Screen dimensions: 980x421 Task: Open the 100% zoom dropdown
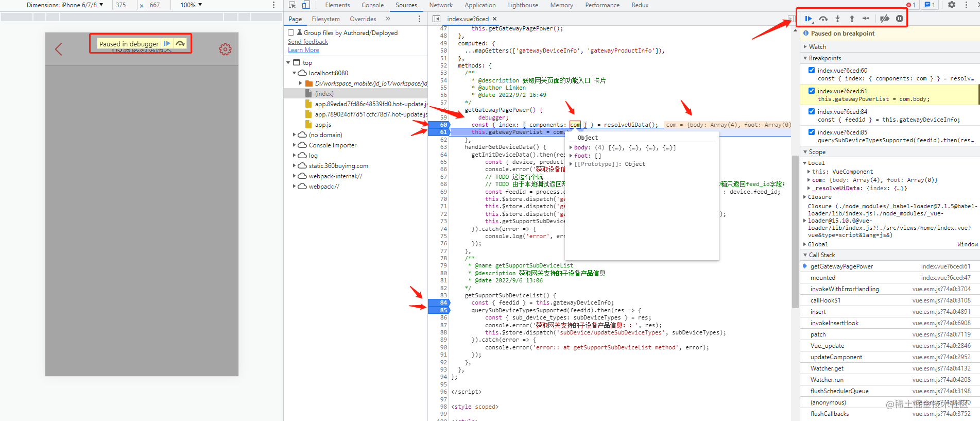tap(191, 5)
